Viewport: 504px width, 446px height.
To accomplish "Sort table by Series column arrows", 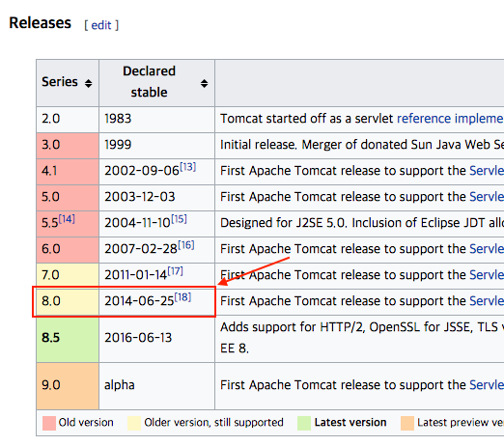I will pos(88,84).
